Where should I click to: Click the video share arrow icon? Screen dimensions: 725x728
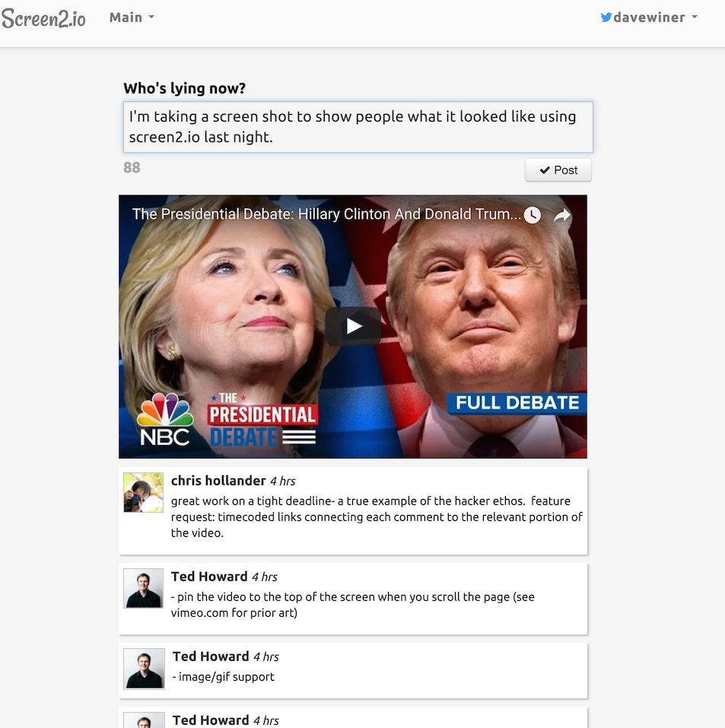pos(561,215)
